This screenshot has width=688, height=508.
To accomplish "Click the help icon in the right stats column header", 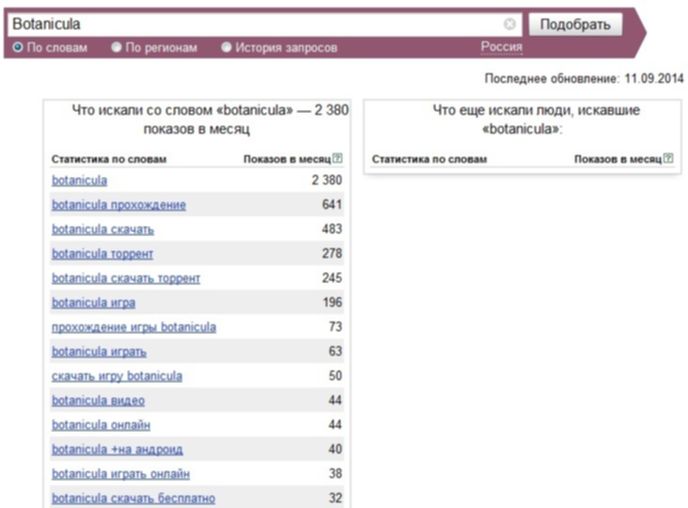I will click(668, 158).
